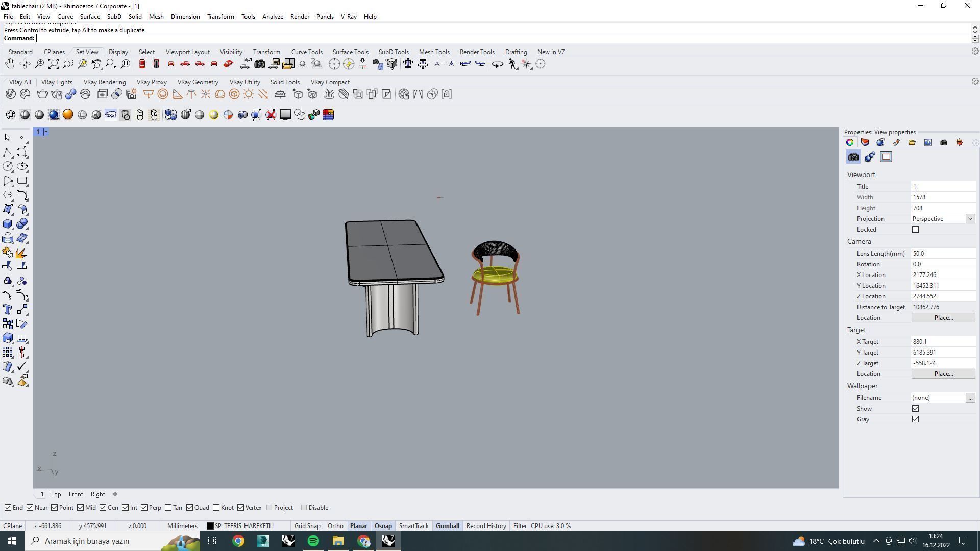Switch to the VRay Lights tab
This screenshot has width=980, height=551.
click(x=57, y=82)
